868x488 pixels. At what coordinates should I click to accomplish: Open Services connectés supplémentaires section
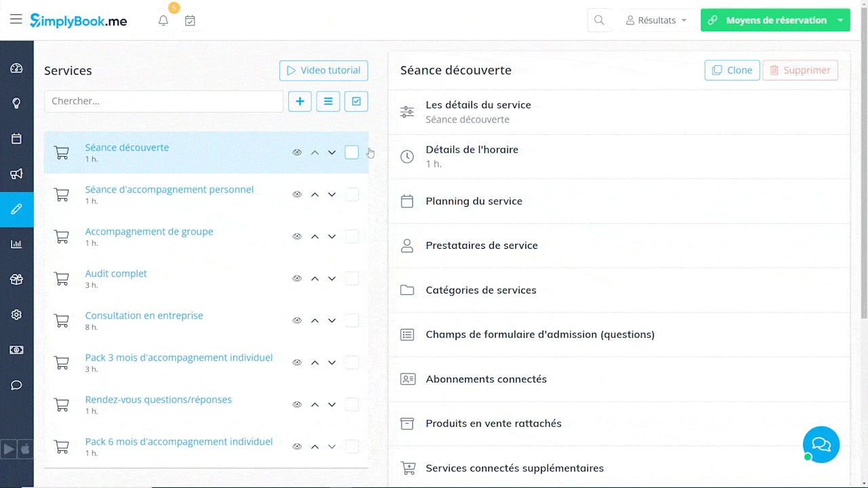[x=618, y=467]
